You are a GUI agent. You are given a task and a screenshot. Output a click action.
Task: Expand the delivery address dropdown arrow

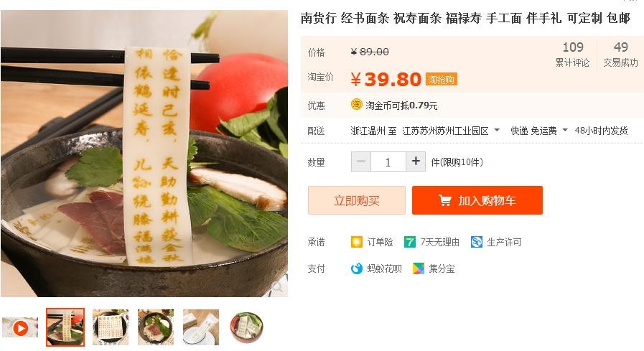[497, 130]
